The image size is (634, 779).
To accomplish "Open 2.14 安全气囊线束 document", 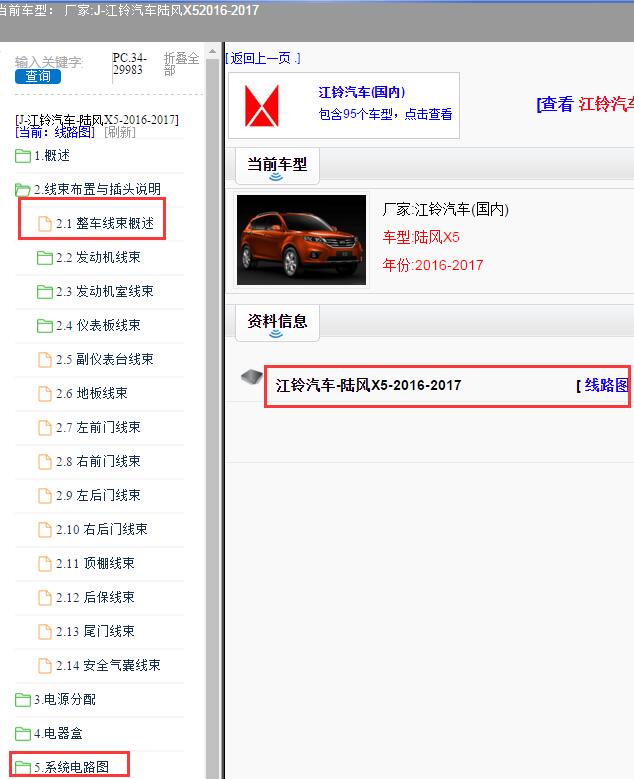I will pos(108,665).
